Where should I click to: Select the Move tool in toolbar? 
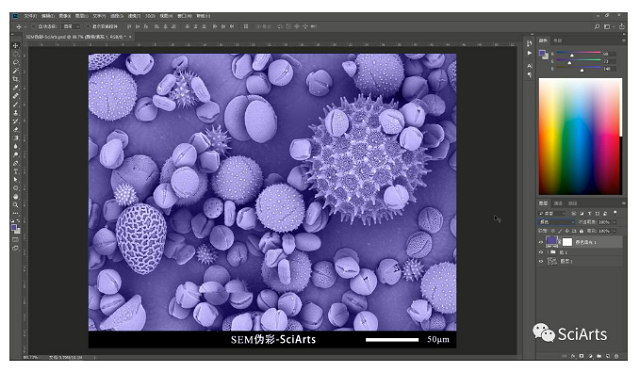[16, 45]
